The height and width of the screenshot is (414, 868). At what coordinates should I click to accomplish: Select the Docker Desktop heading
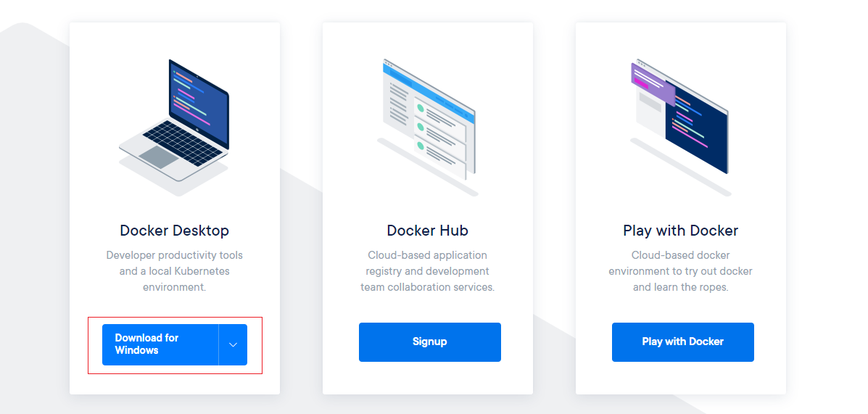point(174,231)
